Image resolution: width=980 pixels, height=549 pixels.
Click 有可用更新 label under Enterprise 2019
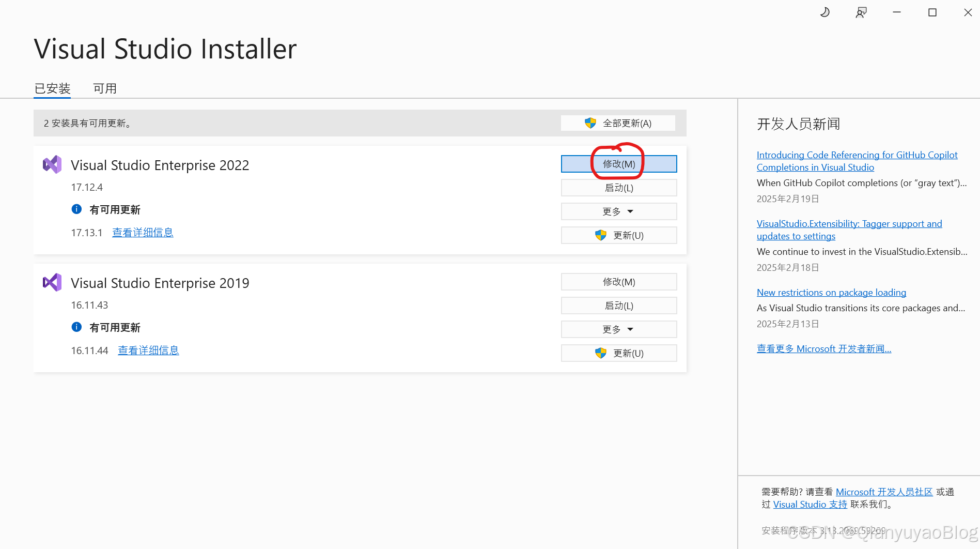pos(115,328)
